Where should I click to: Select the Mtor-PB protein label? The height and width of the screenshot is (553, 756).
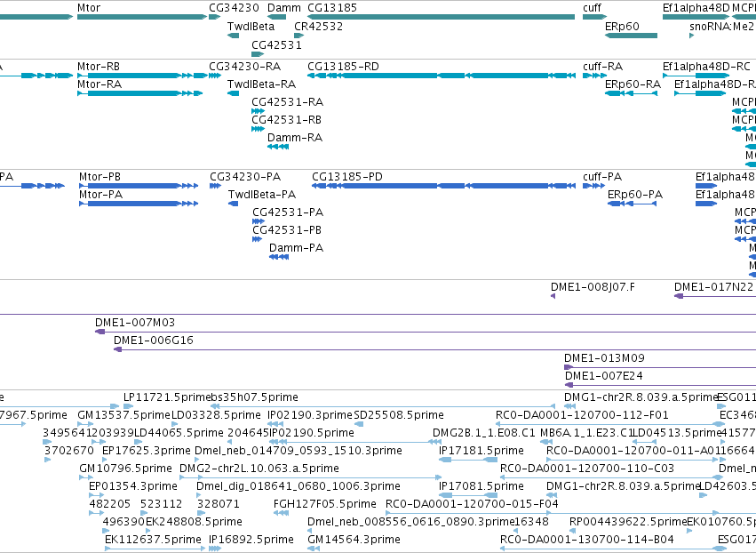click(x=99, y=177)
